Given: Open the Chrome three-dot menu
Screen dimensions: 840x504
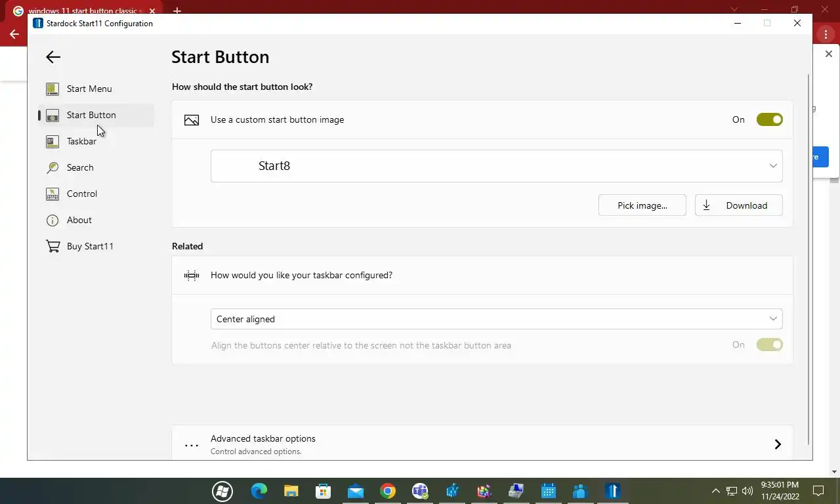Looking at the screenshot, I should 826,34.
